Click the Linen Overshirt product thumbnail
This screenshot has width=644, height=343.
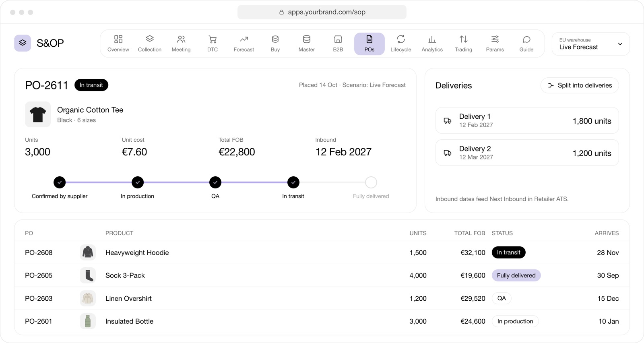click(88, 298)
